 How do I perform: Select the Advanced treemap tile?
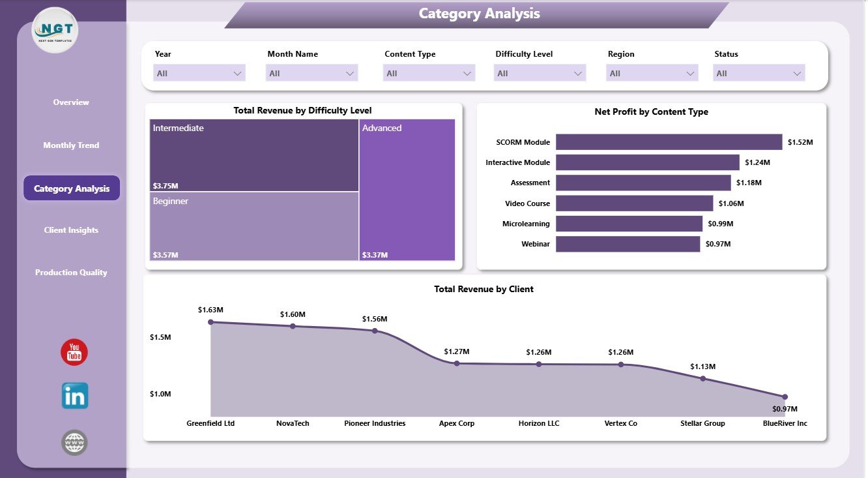pos(407,190)
